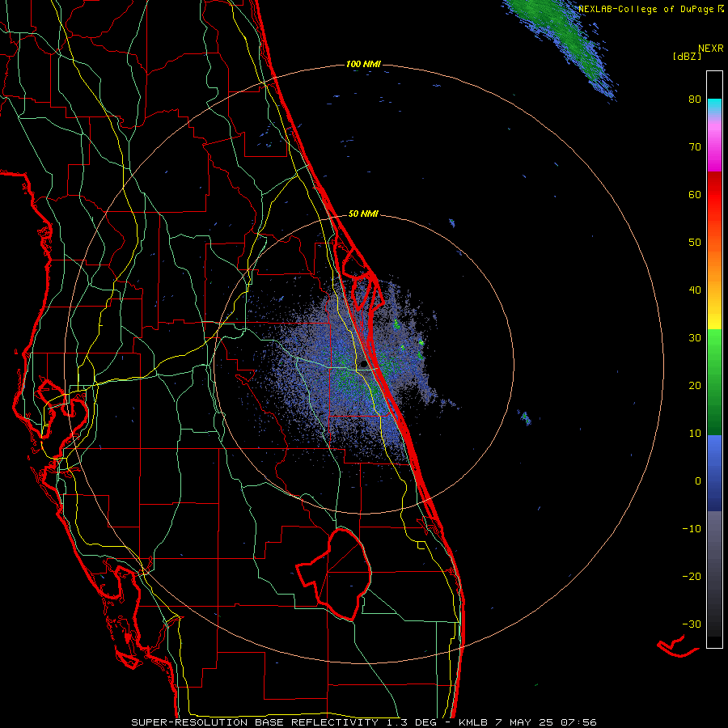Image resolution: width=728 pixels, height=728 pixels.
Task: Click the cyan top segment of the color bar
Action: 714,106
